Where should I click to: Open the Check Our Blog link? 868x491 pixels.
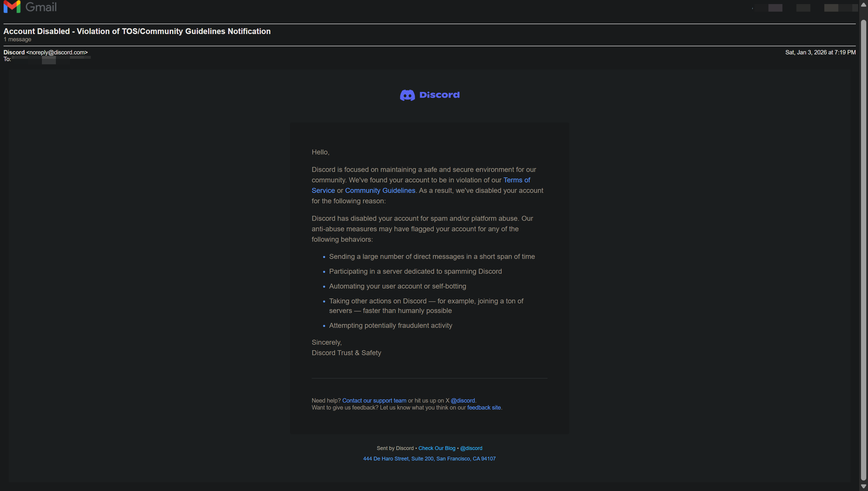click(437, 448)
